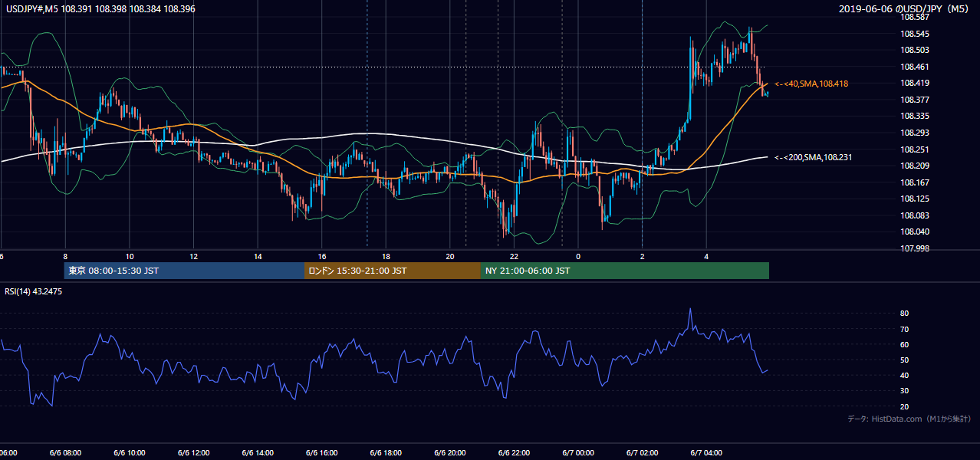
Task: Click the 6/6 12:00 date label
Action: [193, 453]
